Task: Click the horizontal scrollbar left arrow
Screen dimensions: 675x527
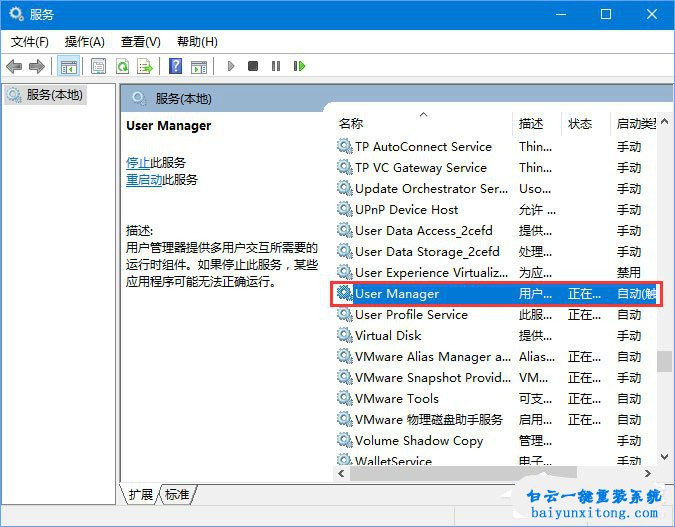Action: [x=341, y=474]
